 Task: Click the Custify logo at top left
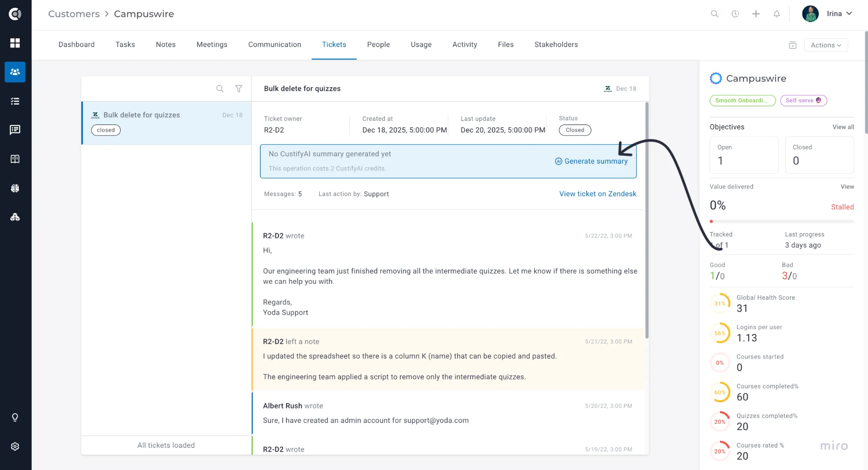[x=15, y=14]
